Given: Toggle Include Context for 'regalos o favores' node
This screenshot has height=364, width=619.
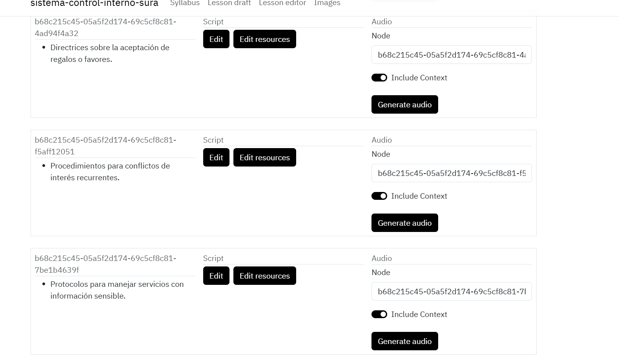Looking at the screenshot, I should point(379,78).
